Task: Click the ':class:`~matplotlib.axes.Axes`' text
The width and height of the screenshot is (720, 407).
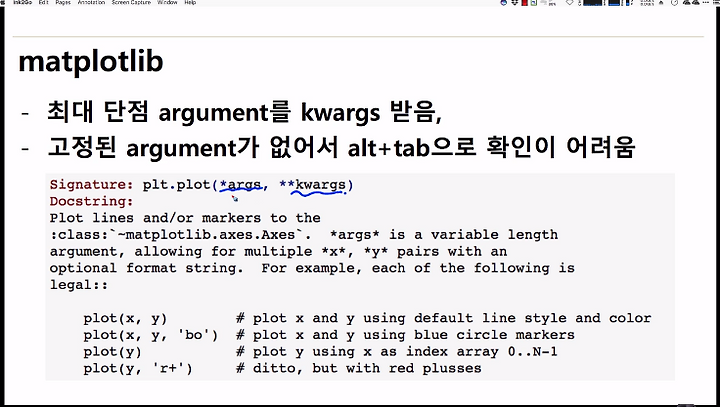Action: pyautogui.click(x=180, y=235)
